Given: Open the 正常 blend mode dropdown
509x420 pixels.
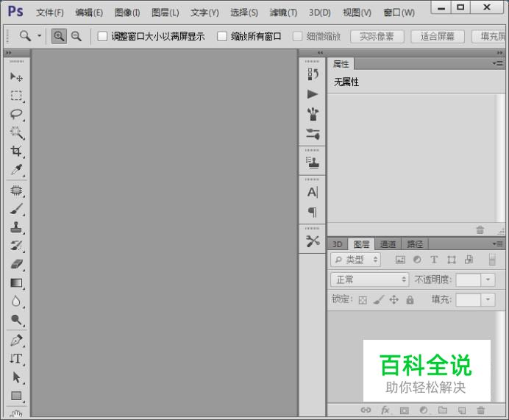Looking at the screenshot, I should 369,280.
